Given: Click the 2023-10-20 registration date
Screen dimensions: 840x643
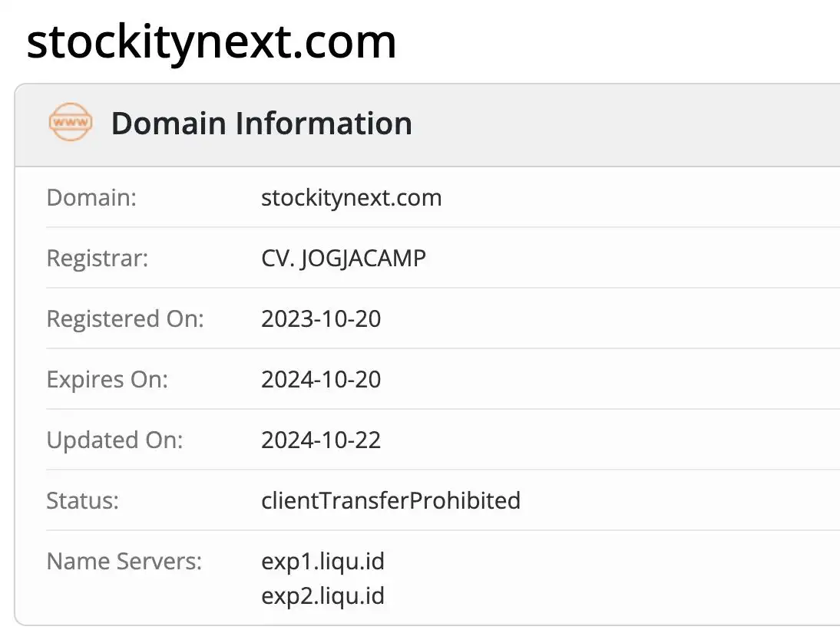Looking at the screenshot, I should tap(321, 318).
